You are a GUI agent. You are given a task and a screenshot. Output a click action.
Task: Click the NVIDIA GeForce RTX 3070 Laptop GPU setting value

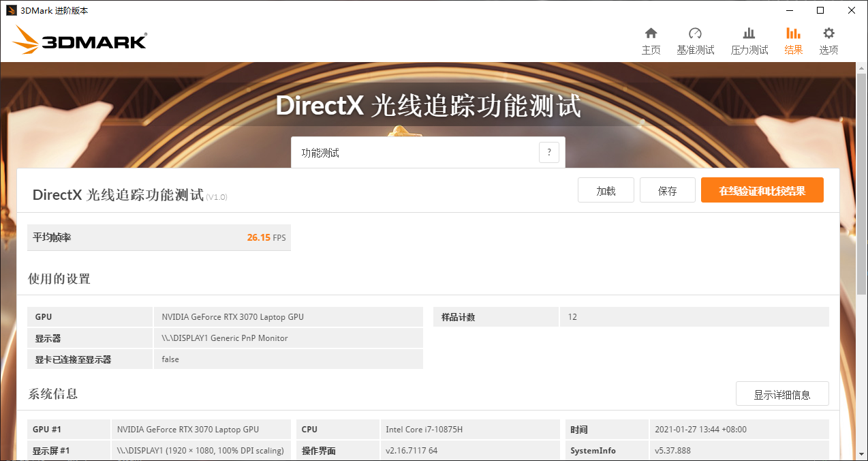coord(232,317)
